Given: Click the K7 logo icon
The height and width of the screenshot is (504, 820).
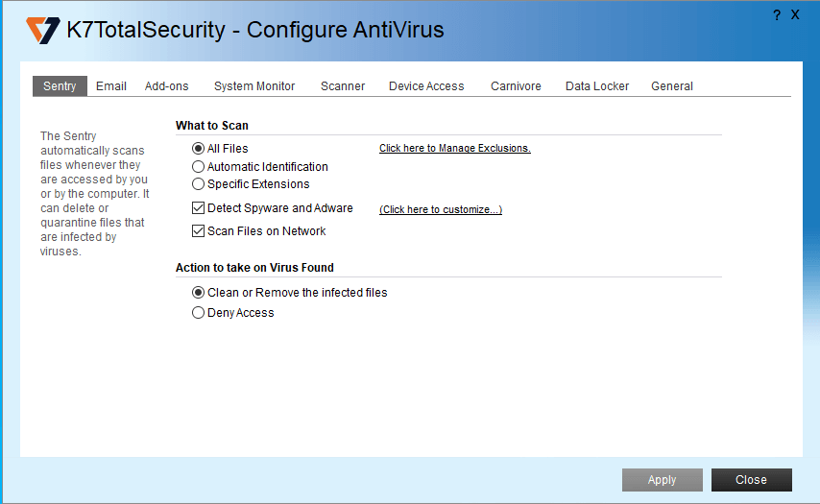Looking at the screenshot, I should click(43, 30).
